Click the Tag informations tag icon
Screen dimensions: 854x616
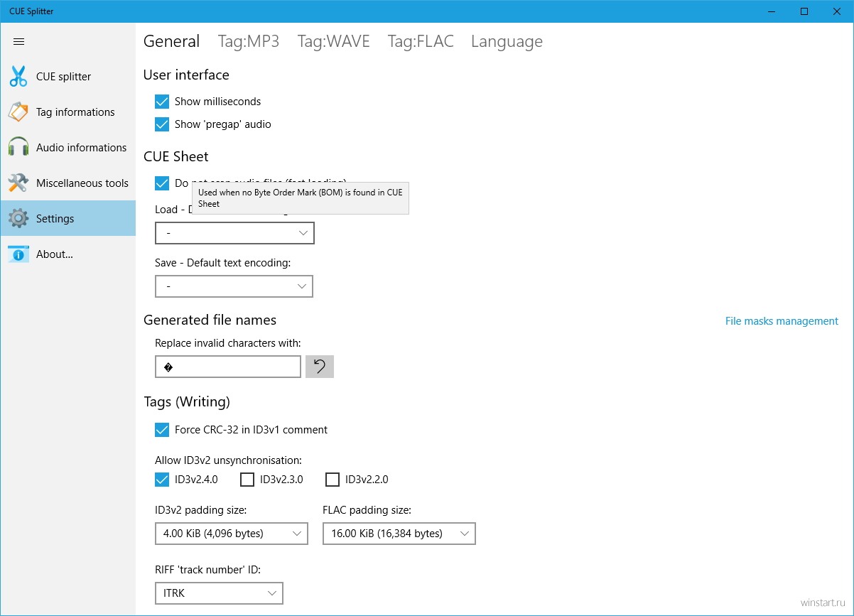(x=18, y=112)
